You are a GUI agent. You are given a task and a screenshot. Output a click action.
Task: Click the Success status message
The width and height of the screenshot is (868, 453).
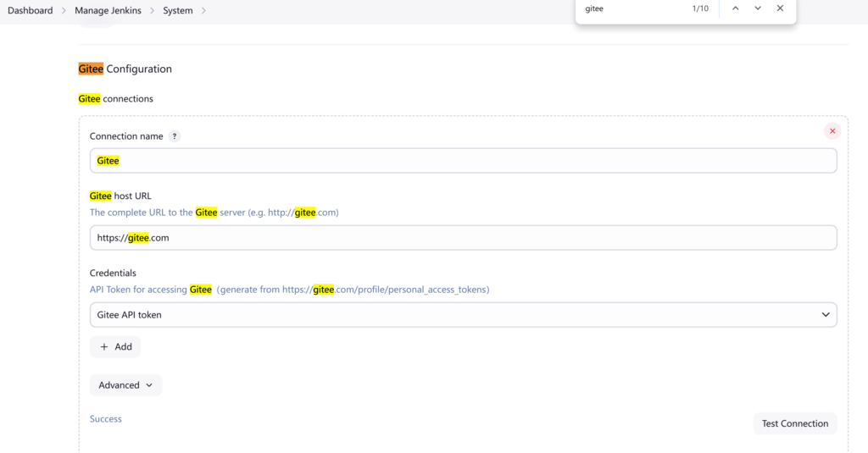pos(106,418)
